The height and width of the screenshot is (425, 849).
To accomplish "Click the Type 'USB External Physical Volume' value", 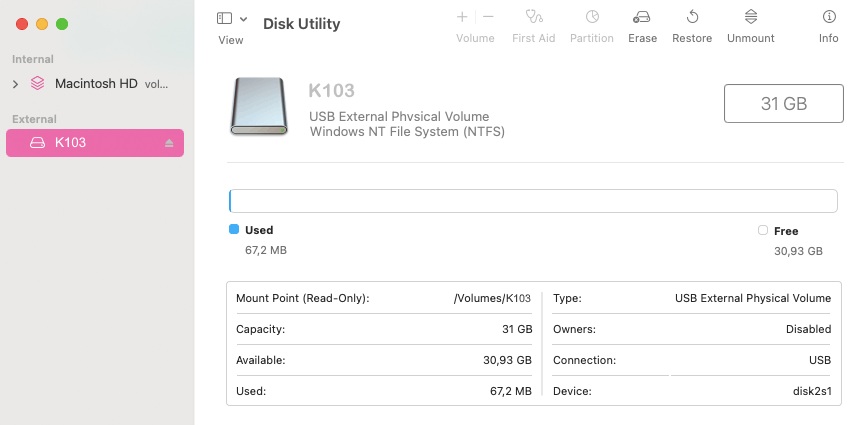I will 753,298.
